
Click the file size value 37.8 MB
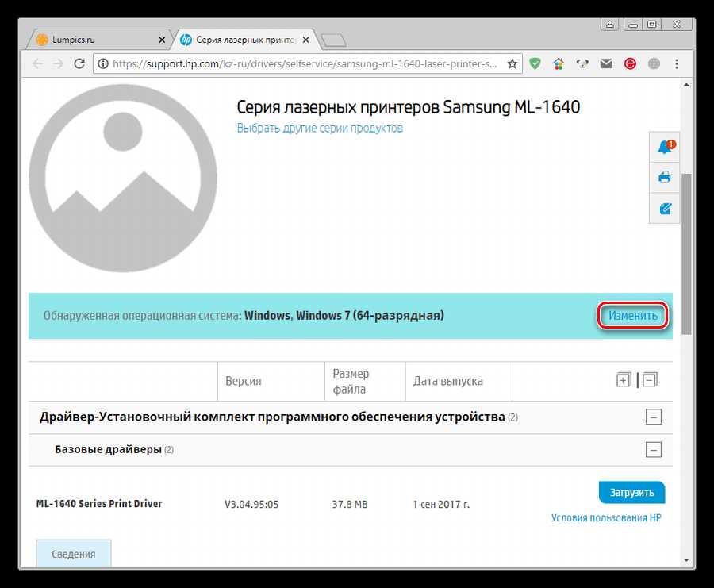point(350,504)
